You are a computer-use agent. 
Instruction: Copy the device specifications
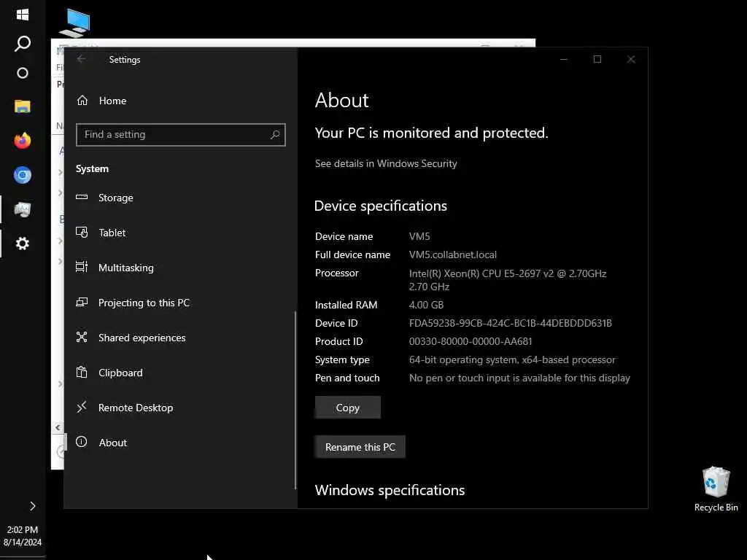[x=347, y=408]
